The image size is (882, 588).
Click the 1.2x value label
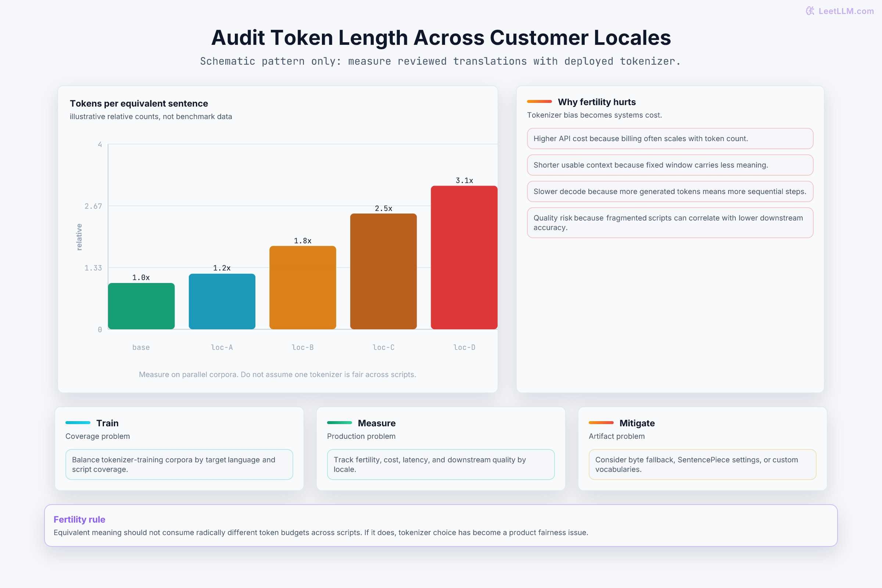222,268
